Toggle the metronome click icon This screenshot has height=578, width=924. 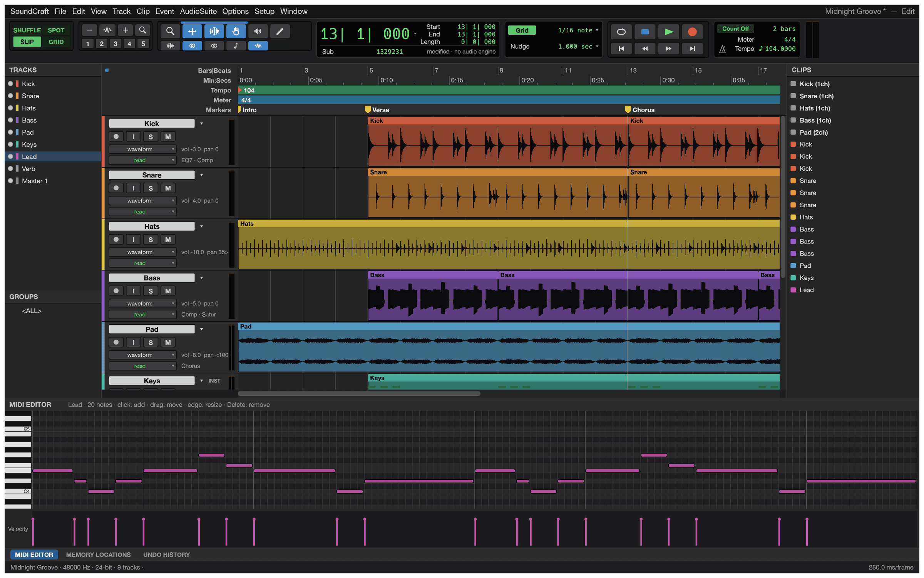point(723,49)
